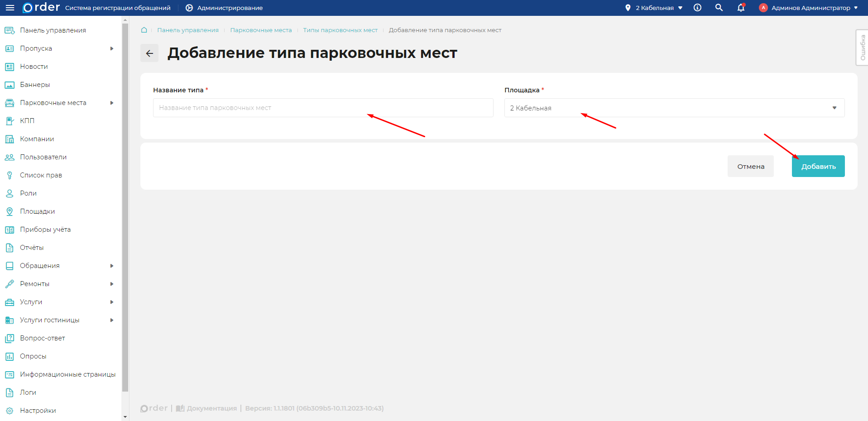Click the КПП sidebar icon

pos(10,120)
